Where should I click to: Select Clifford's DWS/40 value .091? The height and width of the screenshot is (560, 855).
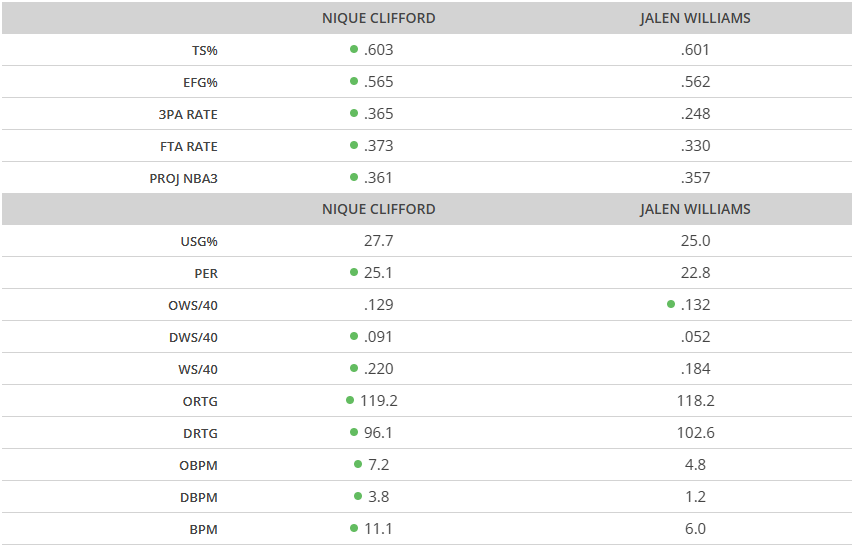click(378, 336)
